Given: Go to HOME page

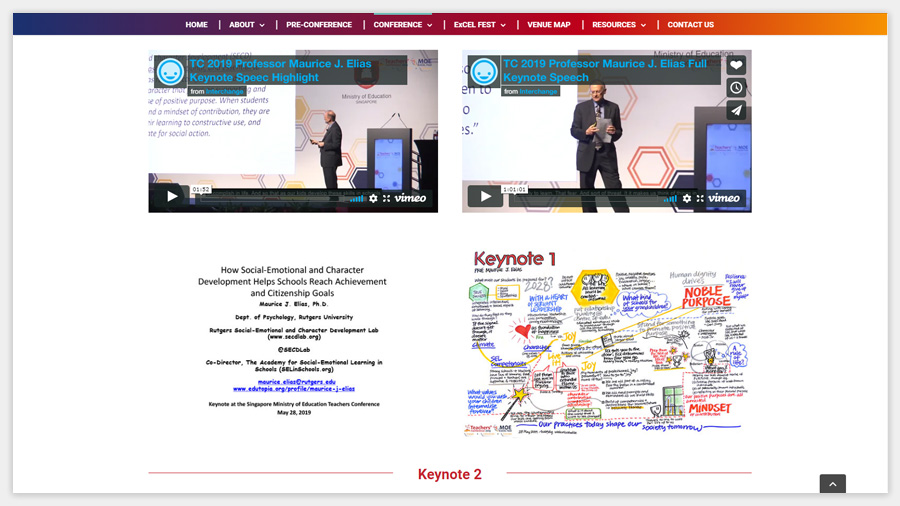Looking at the screenshot, I should (x=196, y=25).
